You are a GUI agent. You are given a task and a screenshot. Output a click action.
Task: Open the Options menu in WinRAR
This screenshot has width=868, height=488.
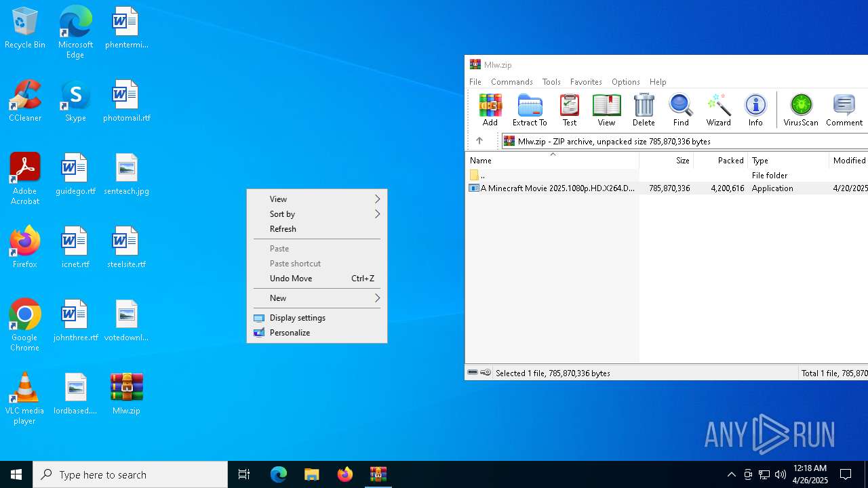[625, 81]
